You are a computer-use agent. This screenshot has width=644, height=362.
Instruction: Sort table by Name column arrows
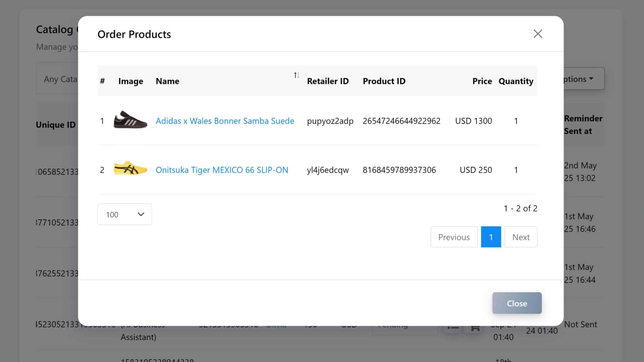click(x=296, y=75)
